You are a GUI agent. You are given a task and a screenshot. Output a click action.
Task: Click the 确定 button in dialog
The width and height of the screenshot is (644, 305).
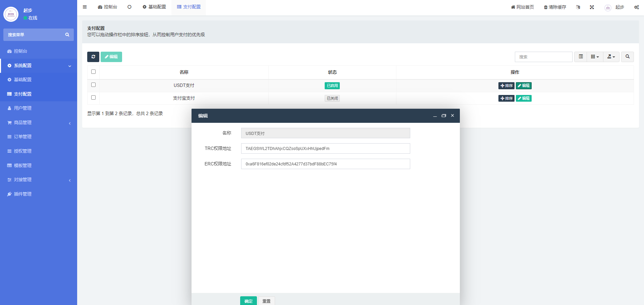pos(249,301)
